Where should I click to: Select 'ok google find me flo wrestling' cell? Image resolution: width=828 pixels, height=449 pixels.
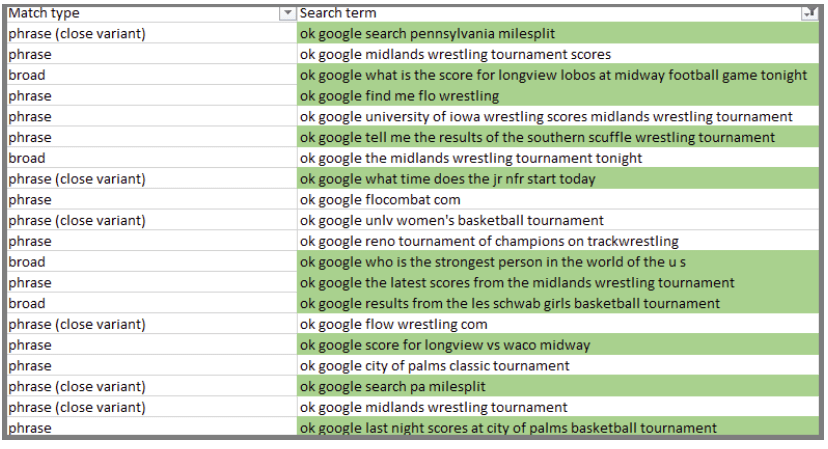pos(400,96)
